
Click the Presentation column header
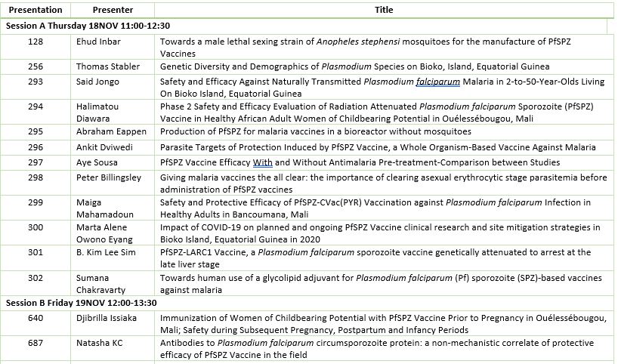click(35, 10)
